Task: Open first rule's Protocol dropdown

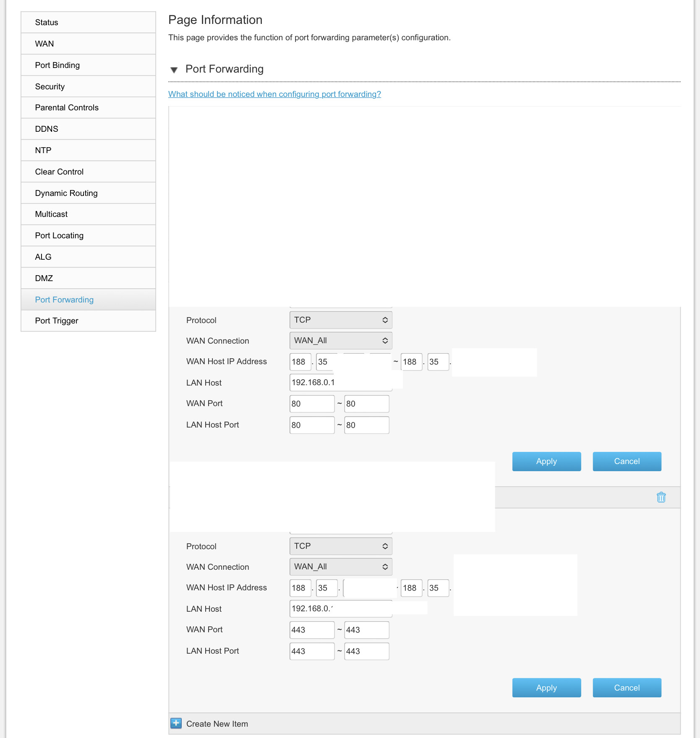Action: 341,320
